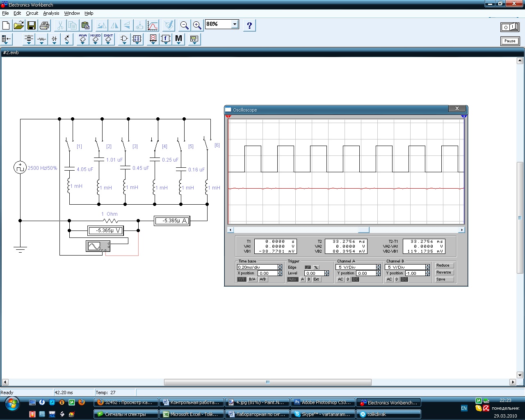525x420 pixels.
Task: Open the zoom percentage dropdown
Action: click(235, 24)
